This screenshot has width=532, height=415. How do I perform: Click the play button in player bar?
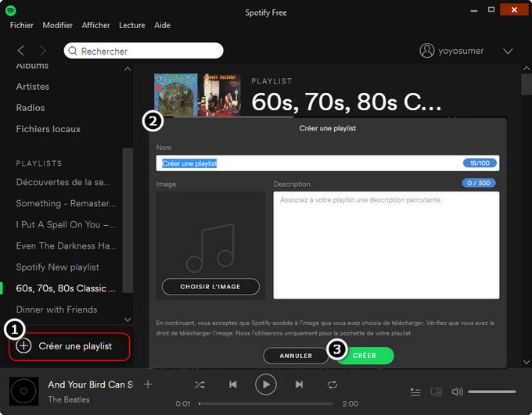pos(266,385)
